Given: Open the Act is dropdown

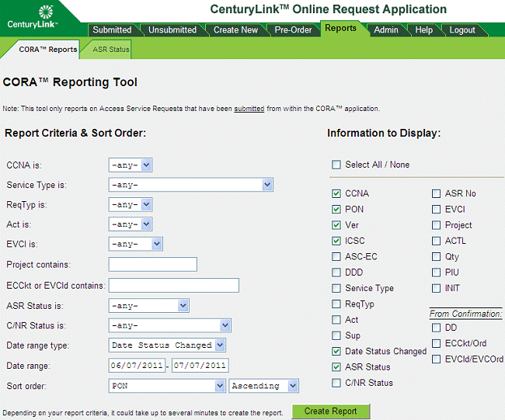Looking at the screenshot, I should tap(131, 224).
